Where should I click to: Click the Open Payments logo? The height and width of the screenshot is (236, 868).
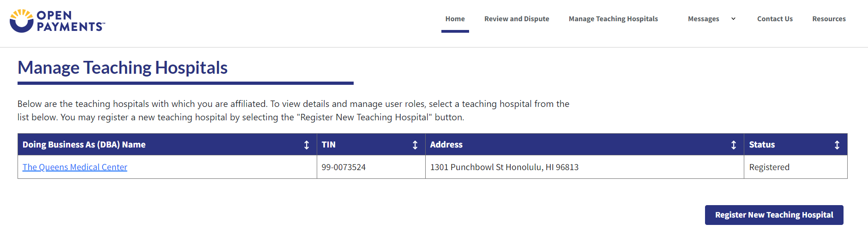[57, 21]
